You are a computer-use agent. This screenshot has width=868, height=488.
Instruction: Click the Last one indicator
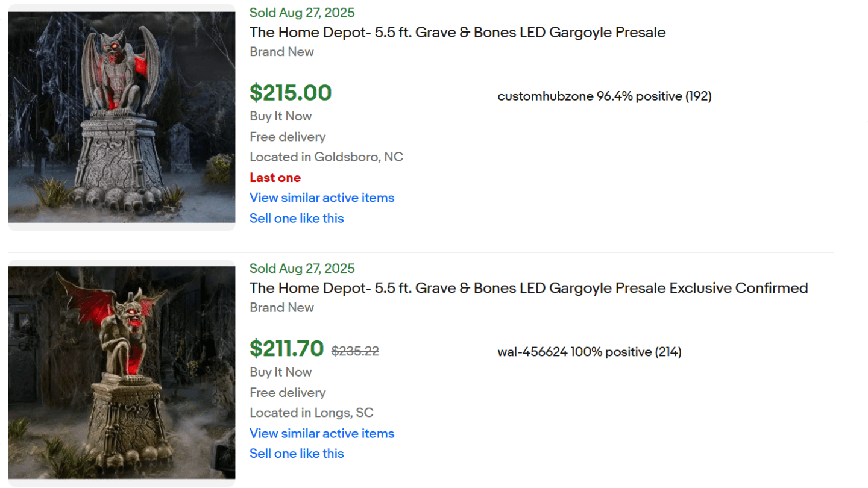(x=275, y=177)
